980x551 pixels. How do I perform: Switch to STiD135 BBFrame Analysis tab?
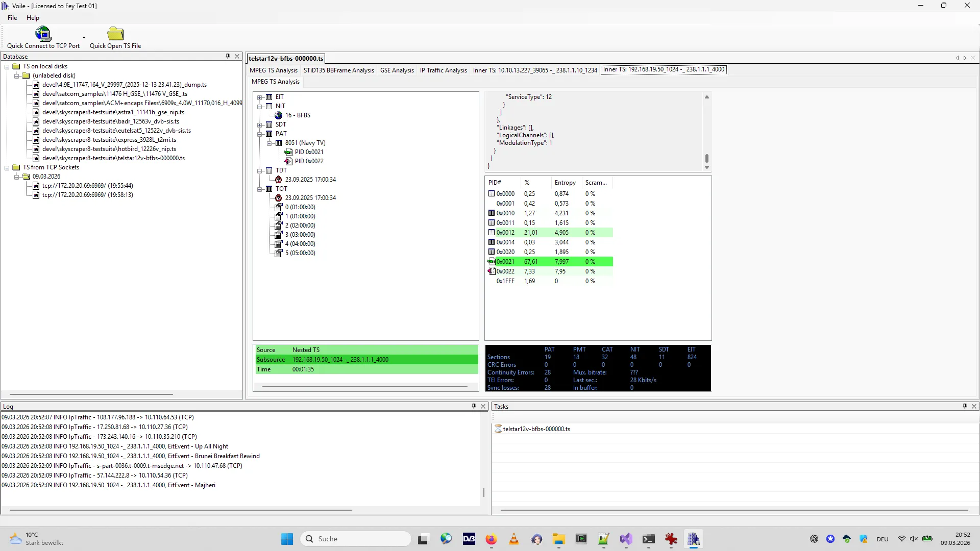pyautogui.click(x=338, y=70)
